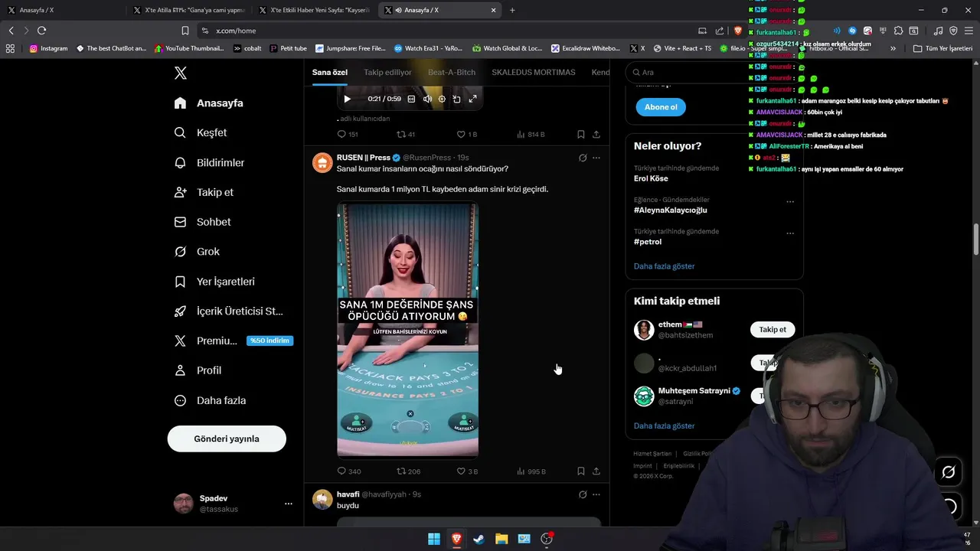Reply to post with 340 comments
The image size is (980, 551).
coord(349,471)
